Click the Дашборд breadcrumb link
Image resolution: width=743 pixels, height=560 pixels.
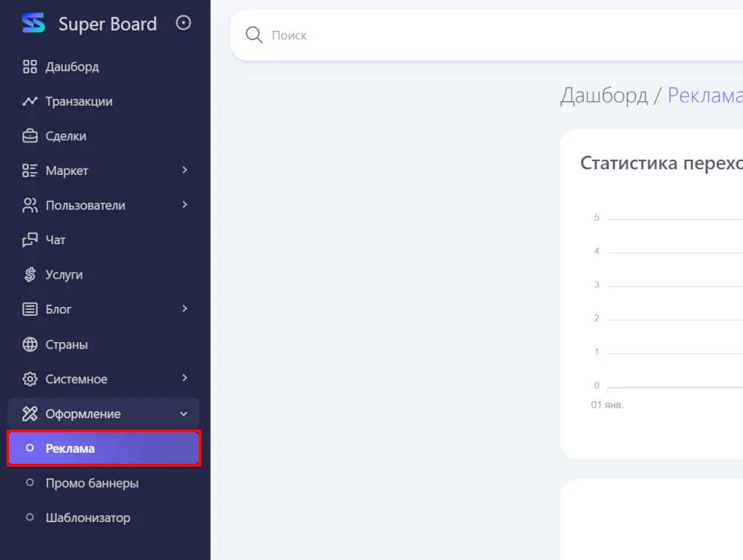coord(603,96)
